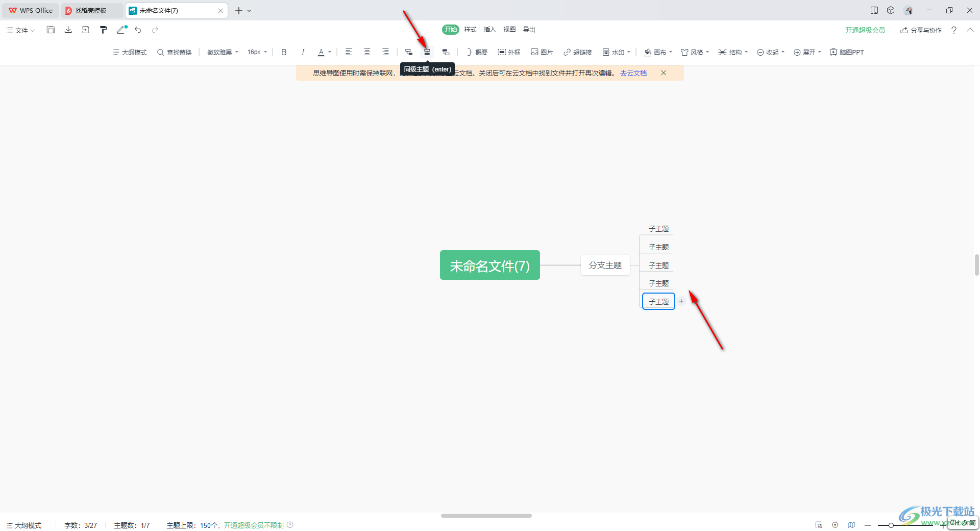The width and height of the screenshot is (980, 531).
Task: Click the vertical scrollbar thumb
Action: [976, 265]
